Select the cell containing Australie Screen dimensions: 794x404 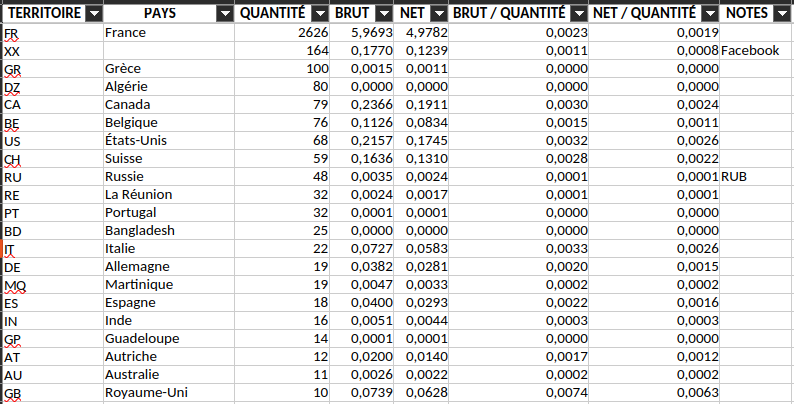tap(169, 375)
